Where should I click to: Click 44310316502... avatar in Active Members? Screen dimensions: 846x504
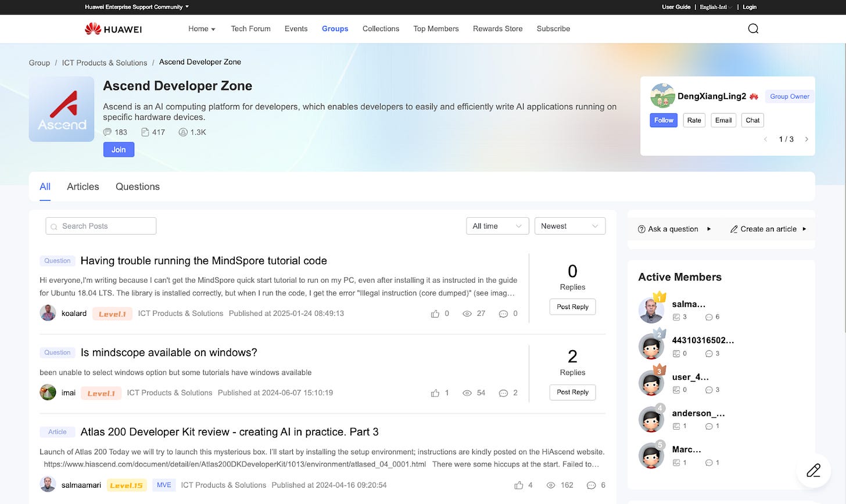pyautogui.click(x=651, y=346)
